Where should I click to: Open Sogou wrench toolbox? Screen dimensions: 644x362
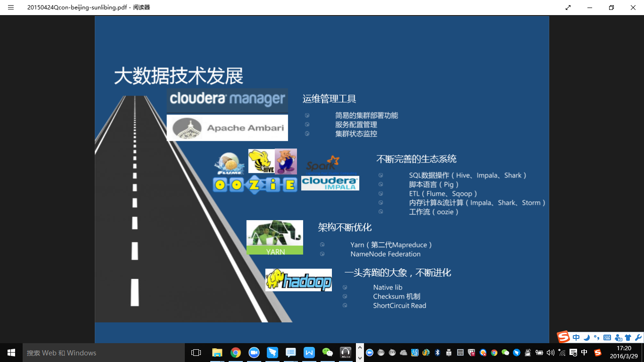638,337
